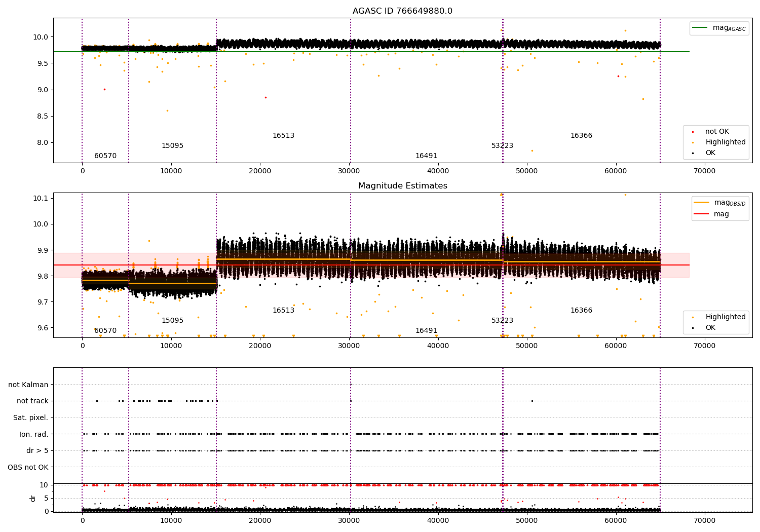Screen dimensions: 760x532
Task: Click x-axis tick 60000 under middle plot
Action: point(616,346)
